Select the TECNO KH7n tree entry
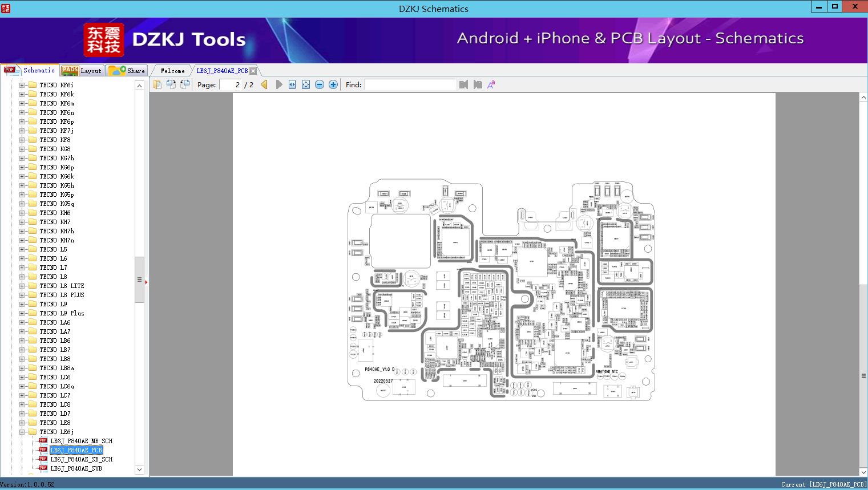Viewport: 868px width, 490px height. point(56,240)
